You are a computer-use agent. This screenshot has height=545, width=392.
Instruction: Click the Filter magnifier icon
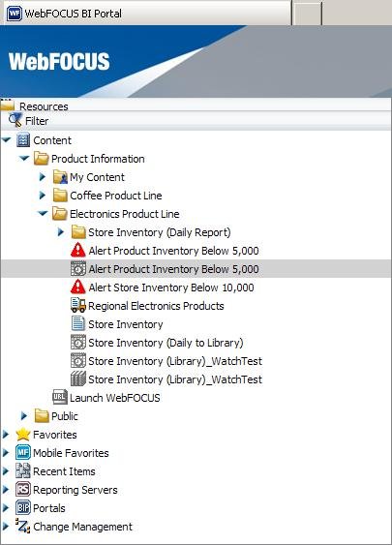tap(15, 120)
